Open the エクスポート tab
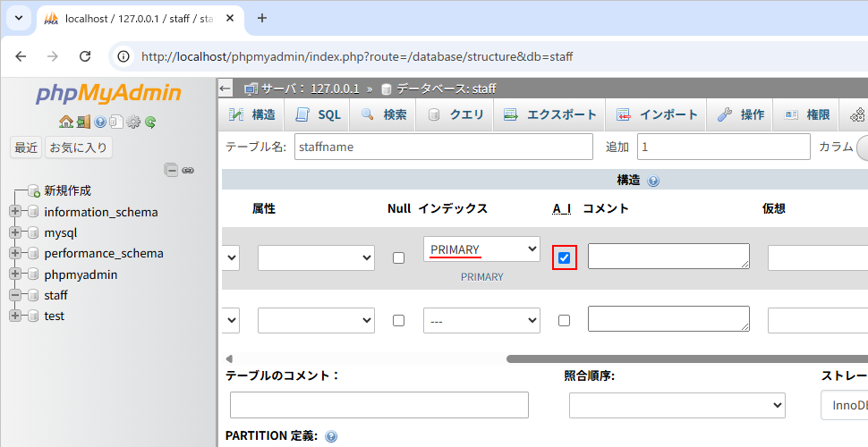868x447 pixels. (550, 114)
